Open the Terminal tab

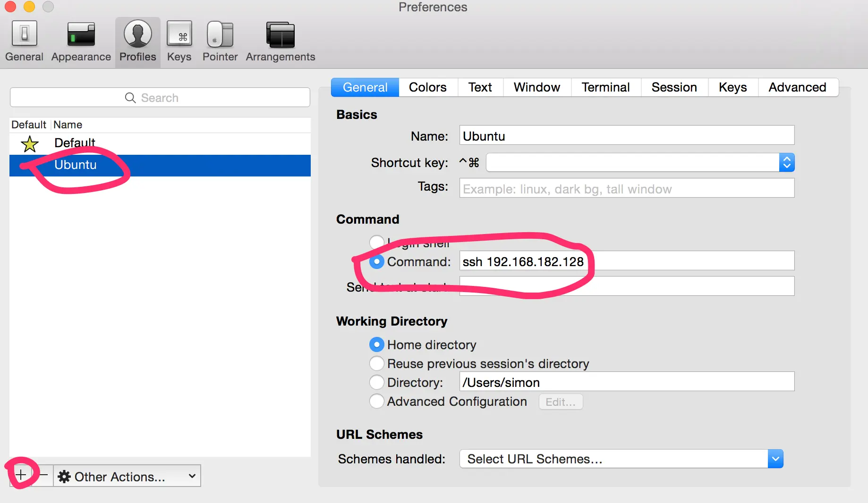606,87
